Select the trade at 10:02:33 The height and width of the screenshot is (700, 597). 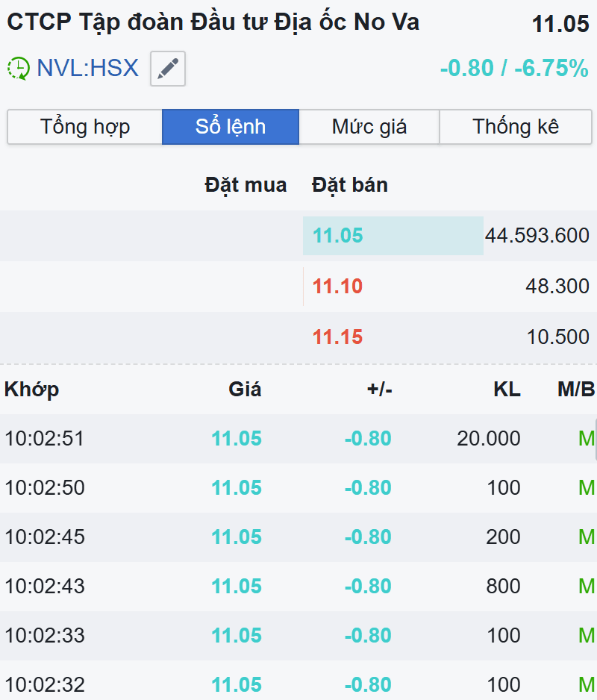click(x=298, y=635)
